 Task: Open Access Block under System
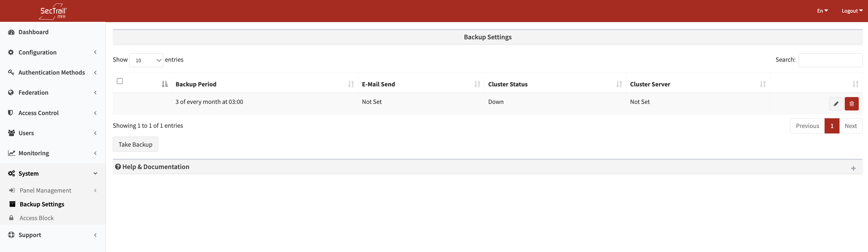[37, 218]
